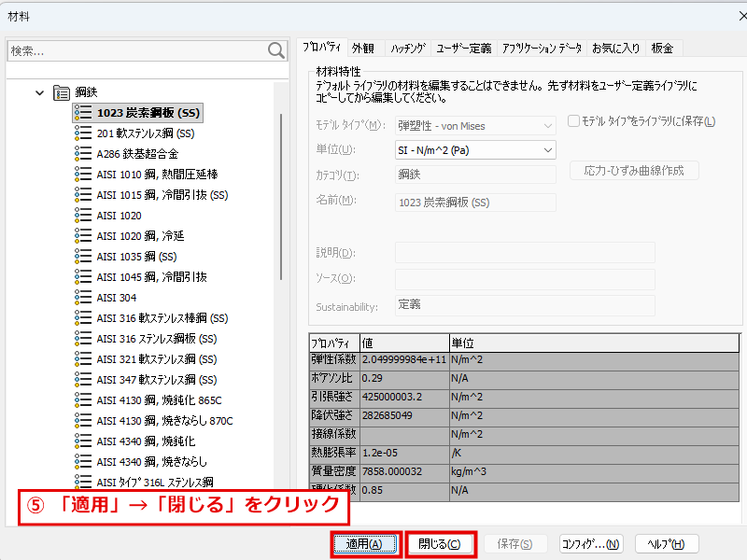Switch to the 外観 tab

pos(363,49)
